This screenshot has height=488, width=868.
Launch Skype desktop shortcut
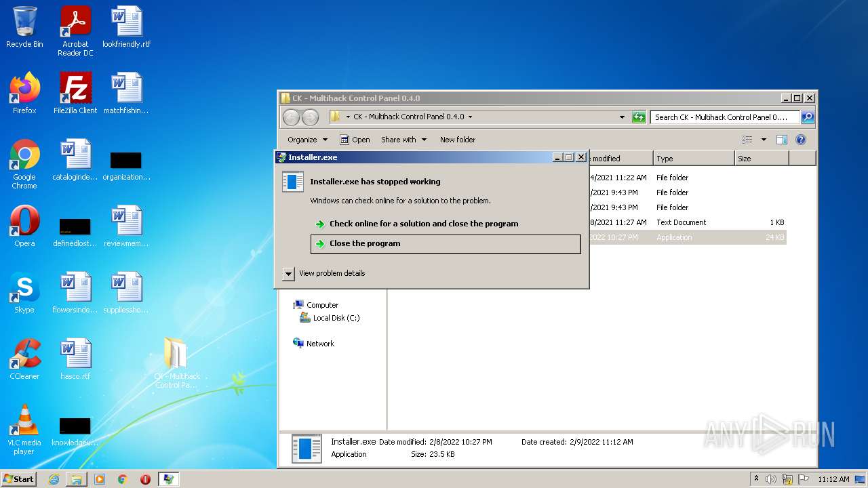click(24, 293)
